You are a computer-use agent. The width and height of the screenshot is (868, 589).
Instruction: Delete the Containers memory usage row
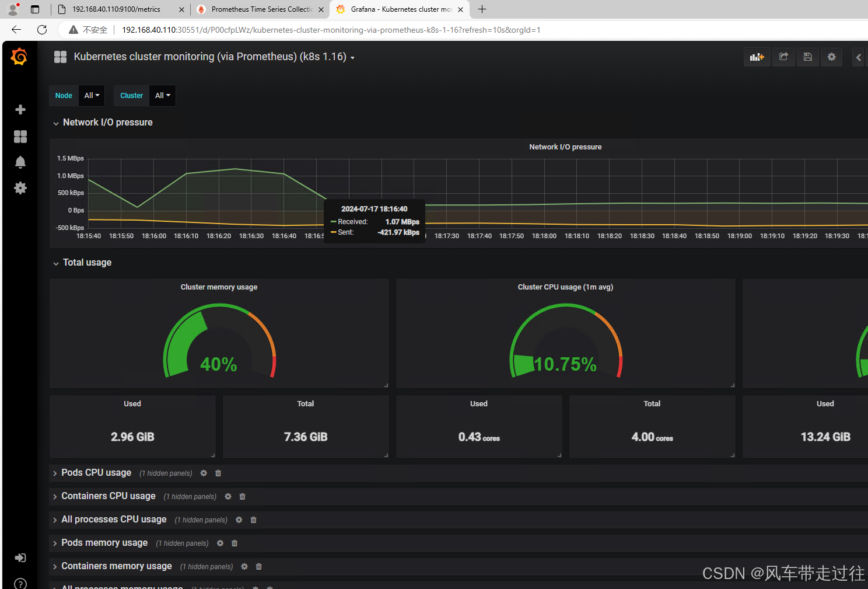259,567
